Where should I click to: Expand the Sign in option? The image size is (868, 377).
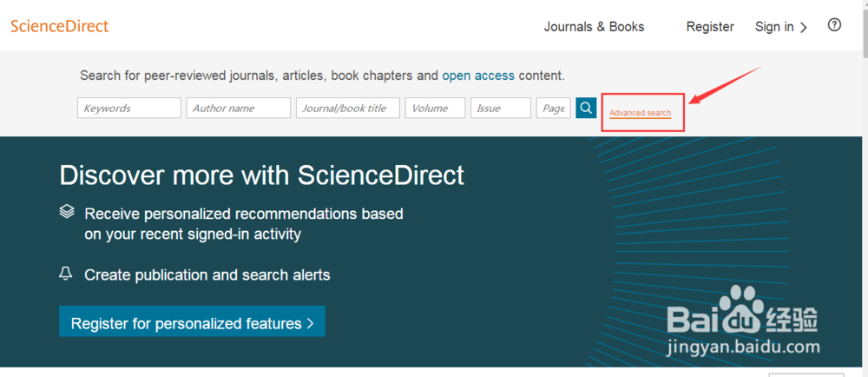(781, 27)
